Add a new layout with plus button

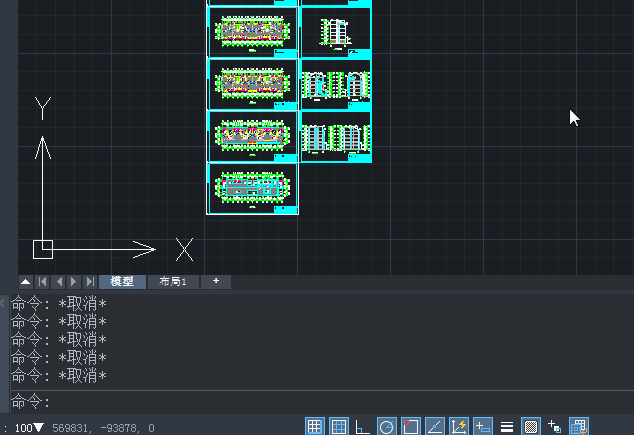(215, 282)
